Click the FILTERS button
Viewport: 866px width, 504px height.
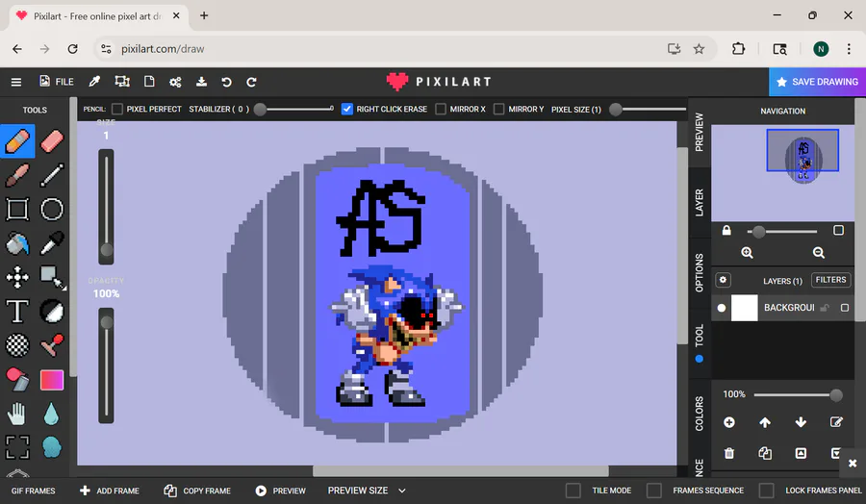830,280
